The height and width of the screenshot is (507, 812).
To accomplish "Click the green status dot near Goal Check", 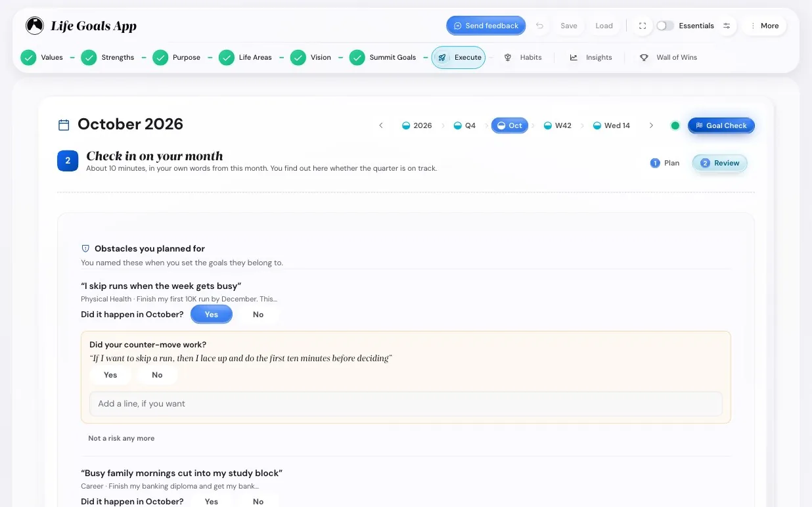I will (x=675, y=125).
